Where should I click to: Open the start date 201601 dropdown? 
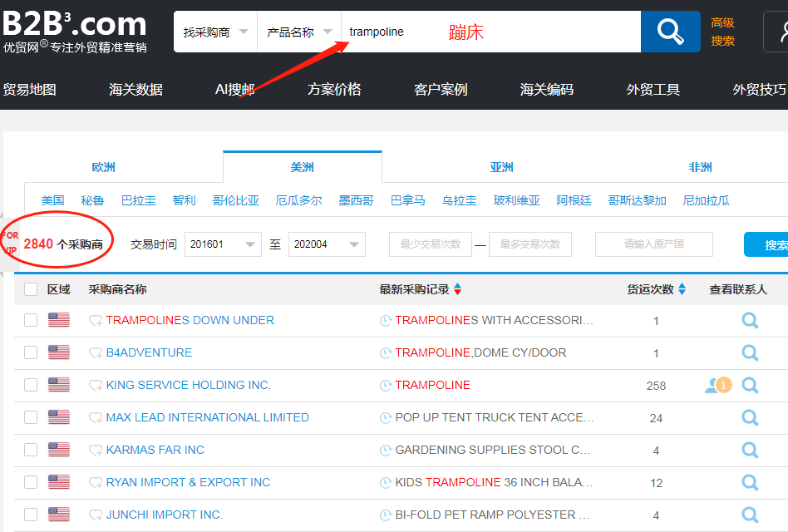coord(223,244)
